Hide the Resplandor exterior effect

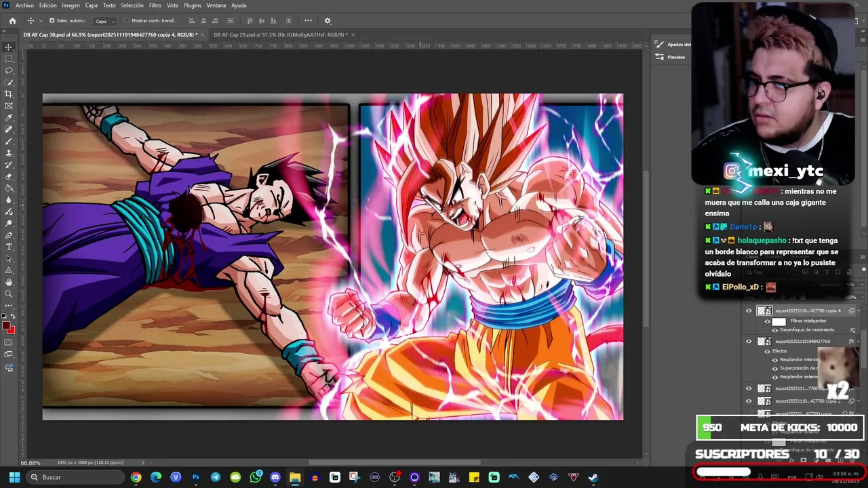(x=775, y=377)
